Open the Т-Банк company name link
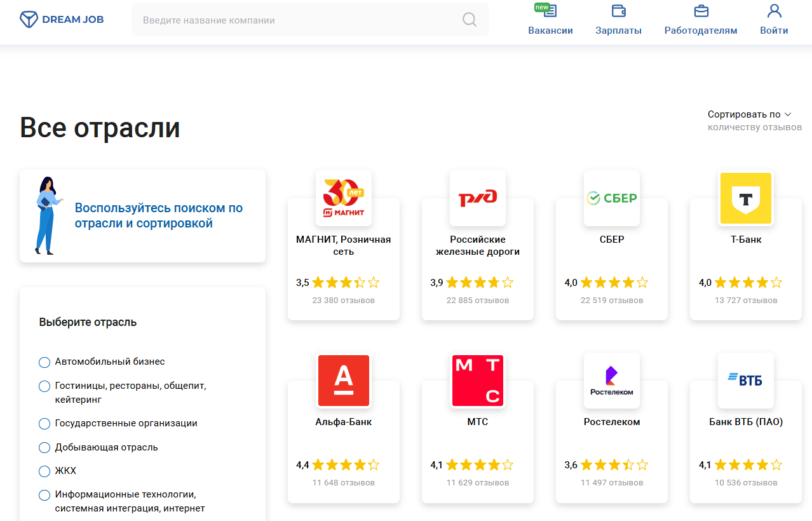812x521 pixels. (746, 240)
